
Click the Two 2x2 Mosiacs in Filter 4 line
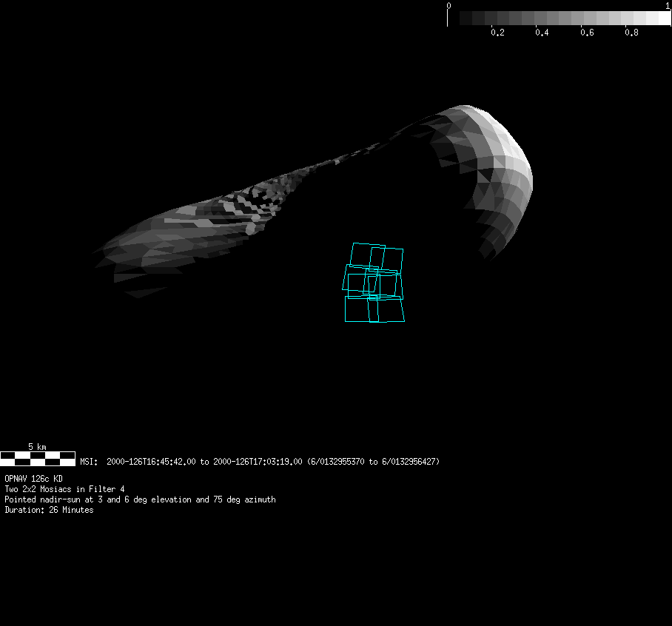click(x=64, y=489)
